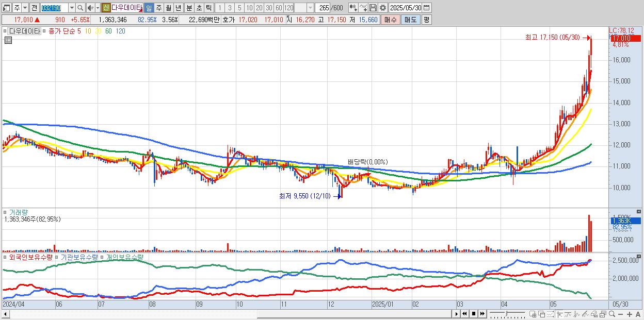Select interval 3 button
644x320 pixels.
(229, 8)
